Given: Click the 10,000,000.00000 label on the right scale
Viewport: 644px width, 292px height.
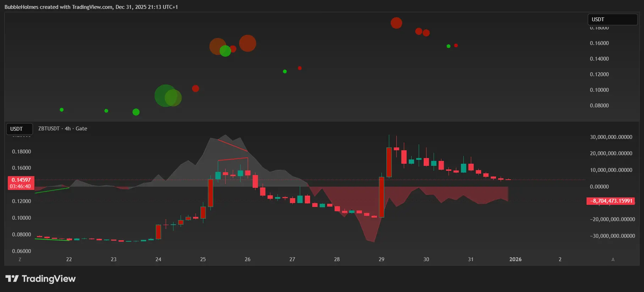Looking at the screenshot, I should click(x=611, y=170).
